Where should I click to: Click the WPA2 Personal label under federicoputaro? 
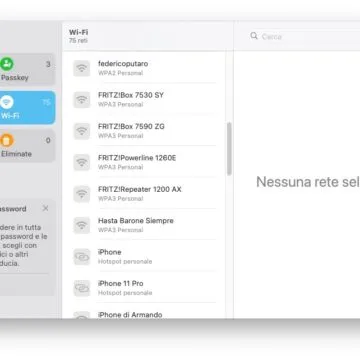pyautogui.click(x=120, y=73)
